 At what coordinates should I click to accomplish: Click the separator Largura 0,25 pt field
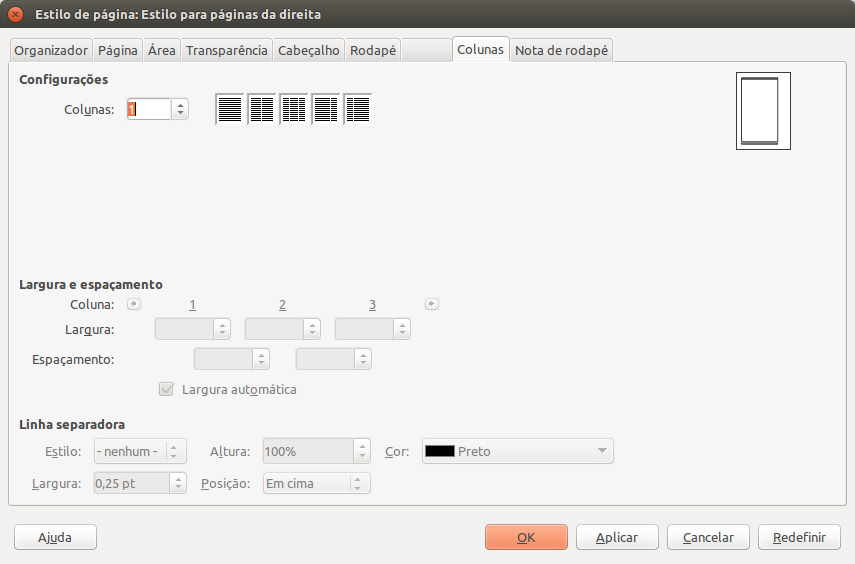(131, 483)
